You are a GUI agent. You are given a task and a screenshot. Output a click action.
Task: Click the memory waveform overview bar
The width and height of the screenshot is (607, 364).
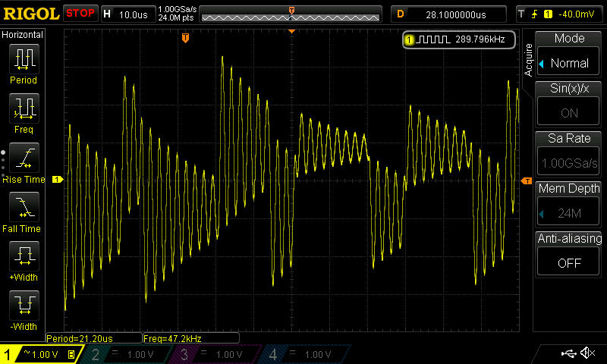click(x=291, y=14)
